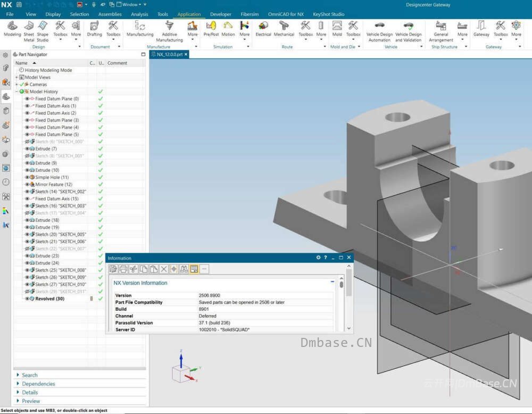This screenshot has height=414, width=532.
Task: Open Pre/Post simulation application
Action: [211, 29]
